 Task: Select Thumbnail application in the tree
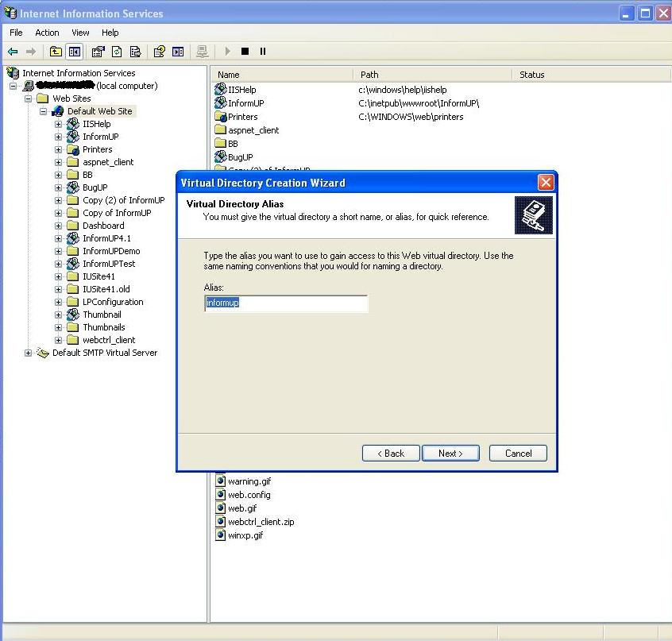pyautogui.click(x=102, y=315)
